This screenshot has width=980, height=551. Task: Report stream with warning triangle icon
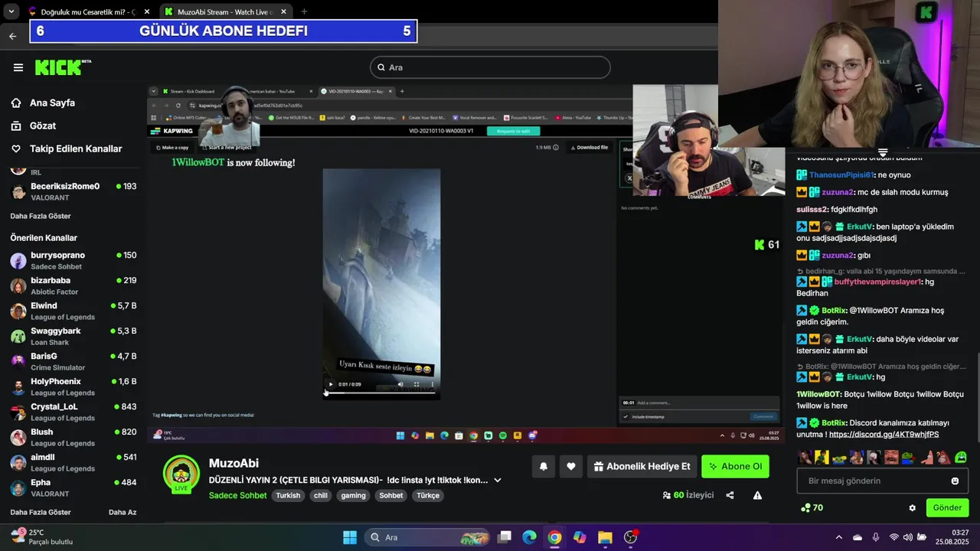coord(757,495)
